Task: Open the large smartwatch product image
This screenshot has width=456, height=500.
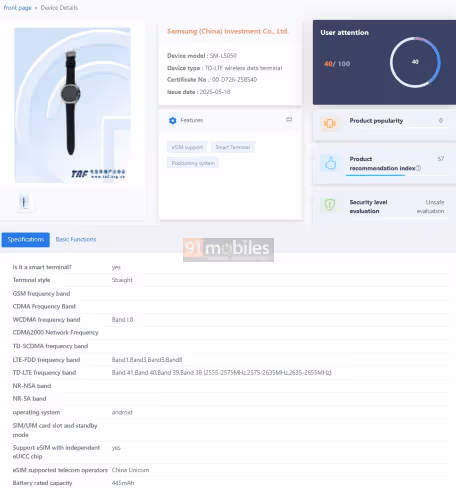Action: pos(72,105)
